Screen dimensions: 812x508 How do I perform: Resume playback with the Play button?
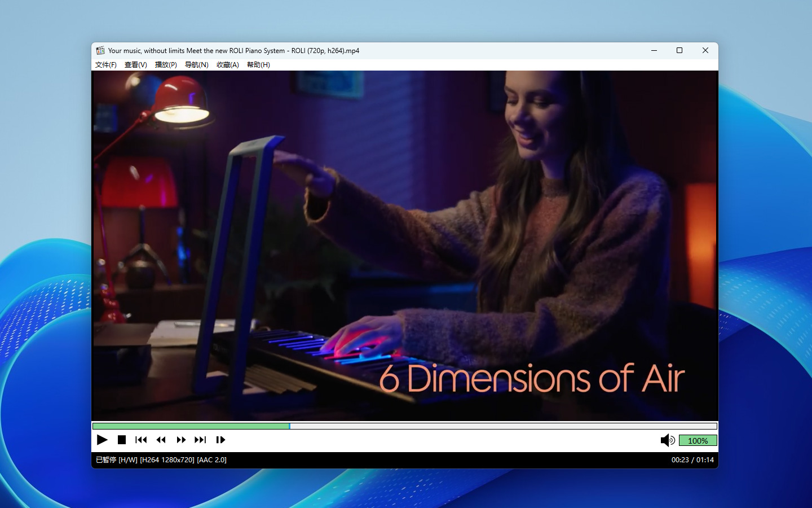(x=102, y=440)
